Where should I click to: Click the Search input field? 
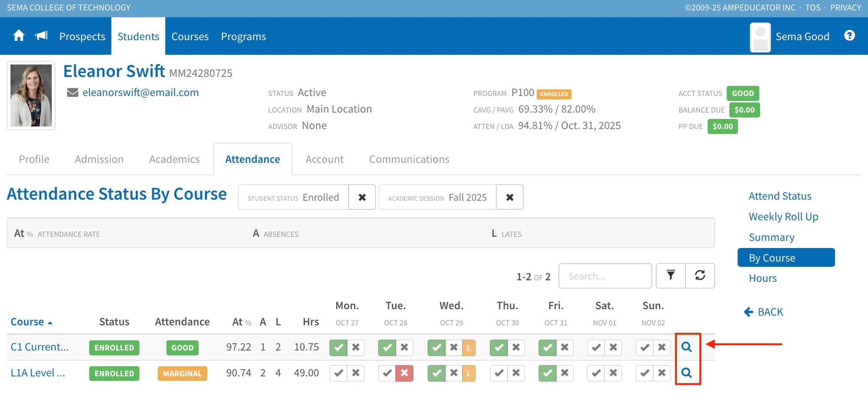[605, 276]
